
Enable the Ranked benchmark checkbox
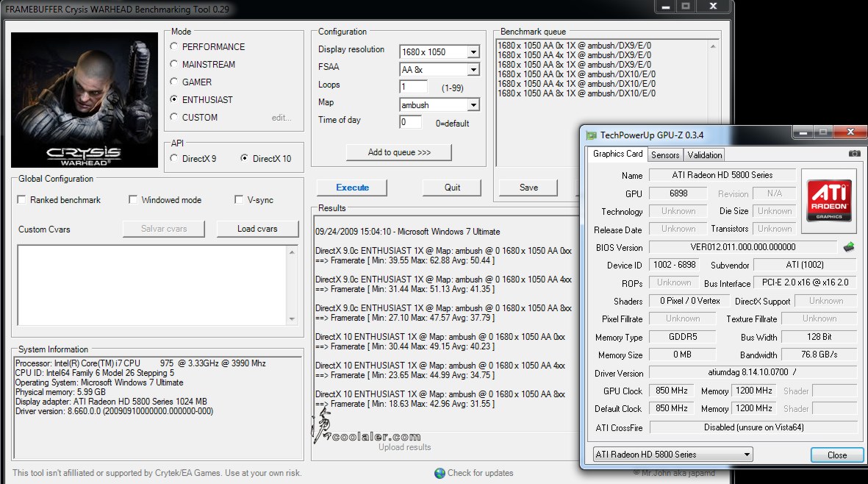pyautogui.click(x=21, y=200)
